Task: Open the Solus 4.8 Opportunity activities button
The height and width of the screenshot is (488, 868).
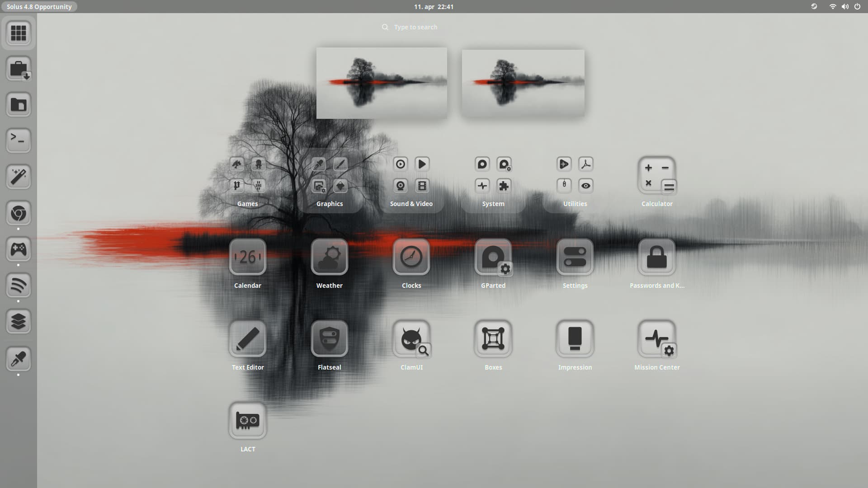Action: (x=39, y=7)
